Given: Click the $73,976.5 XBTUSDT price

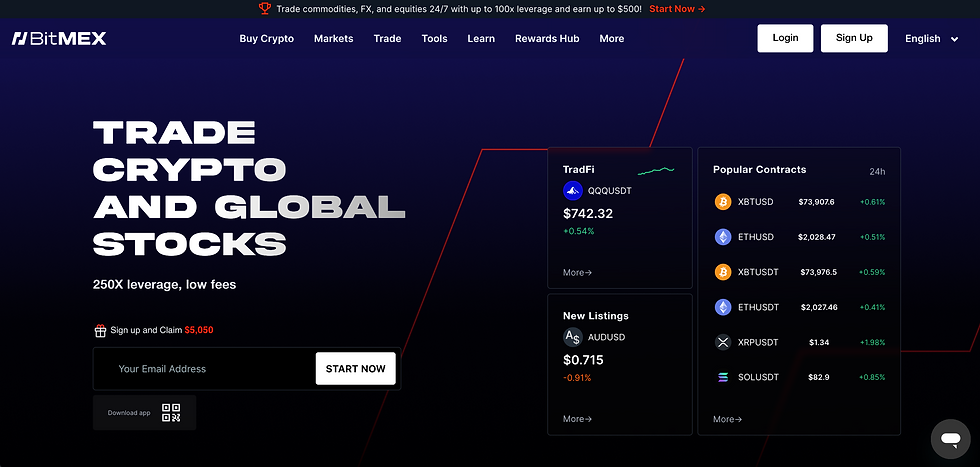Looking at the screenshot, I should point(818,272).
